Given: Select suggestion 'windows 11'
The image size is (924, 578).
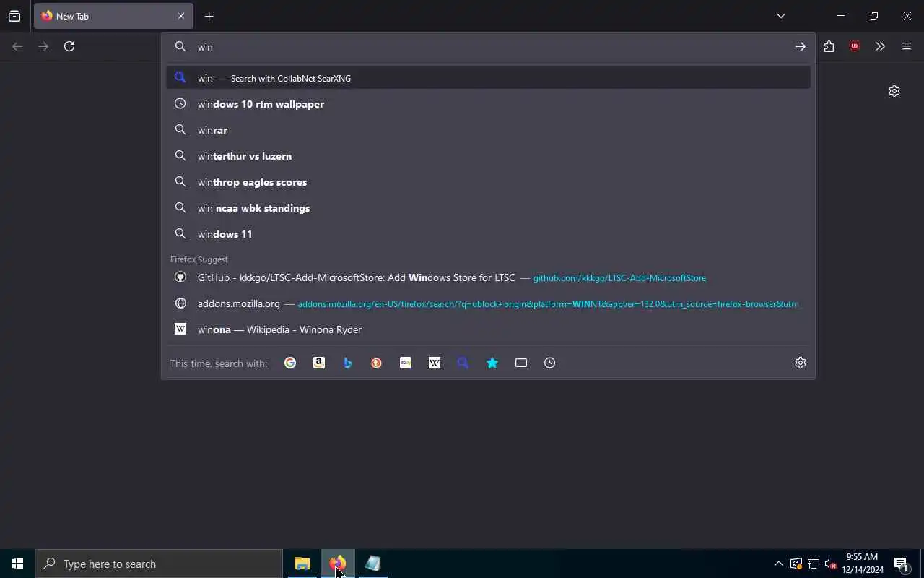Looking at the screenshot, I should pos(488,234).
